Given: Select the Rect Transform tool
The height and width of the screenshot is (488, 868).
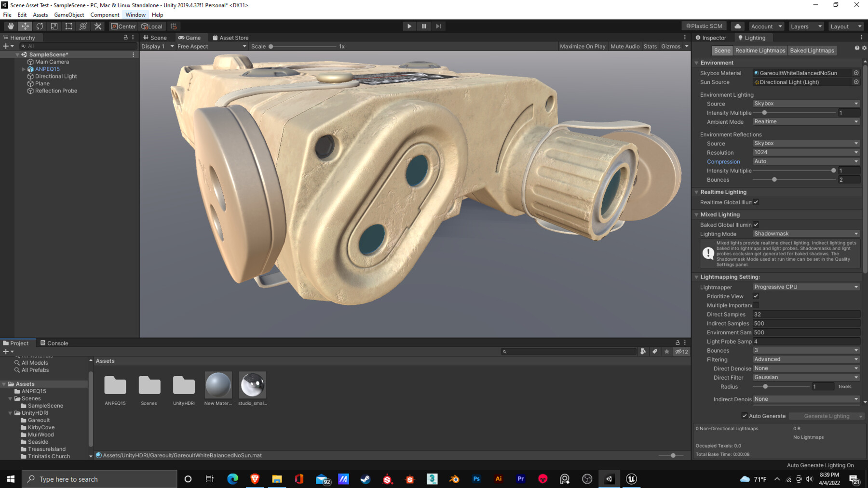Looking at the screenshot, I should [68, 26].
